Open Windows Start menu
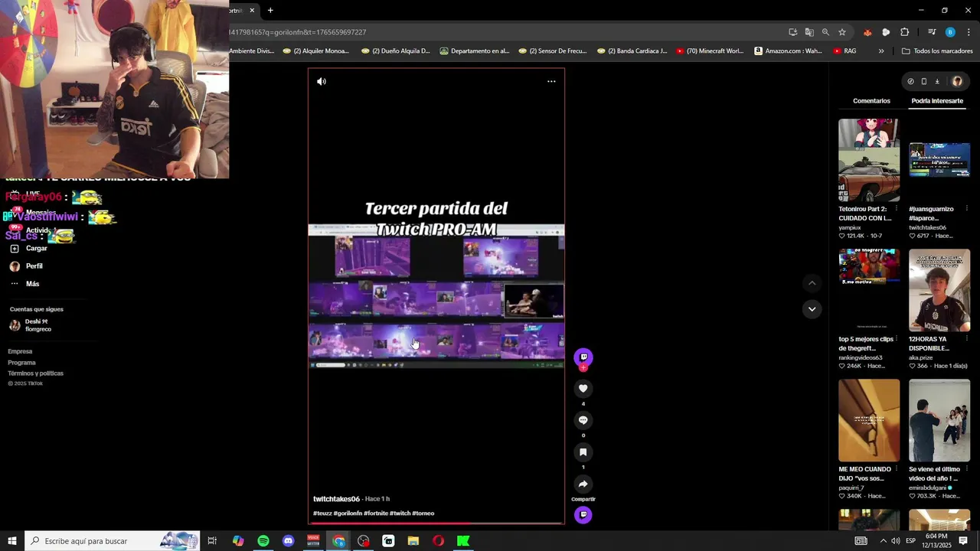 pos(12,541)
